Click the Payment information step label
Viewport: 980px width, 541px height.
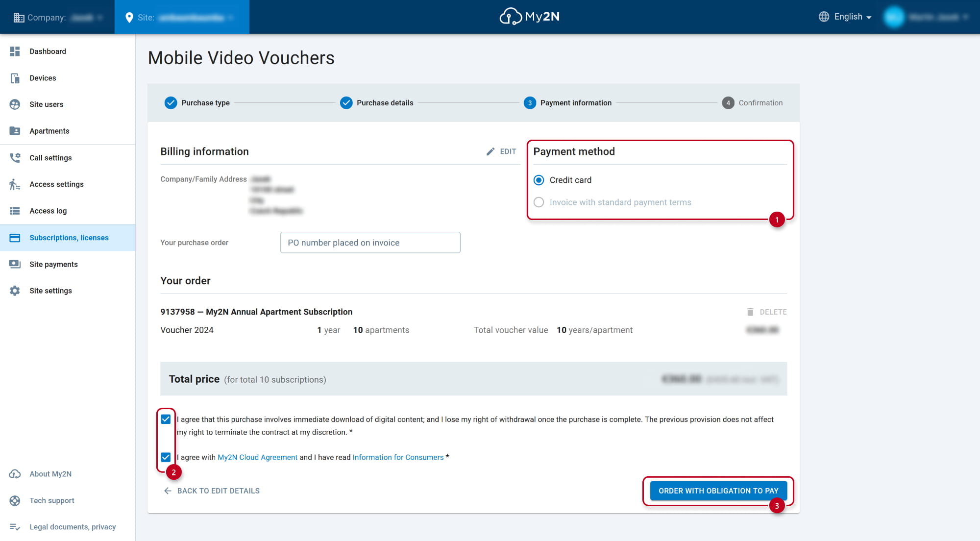tap(576, 103)
